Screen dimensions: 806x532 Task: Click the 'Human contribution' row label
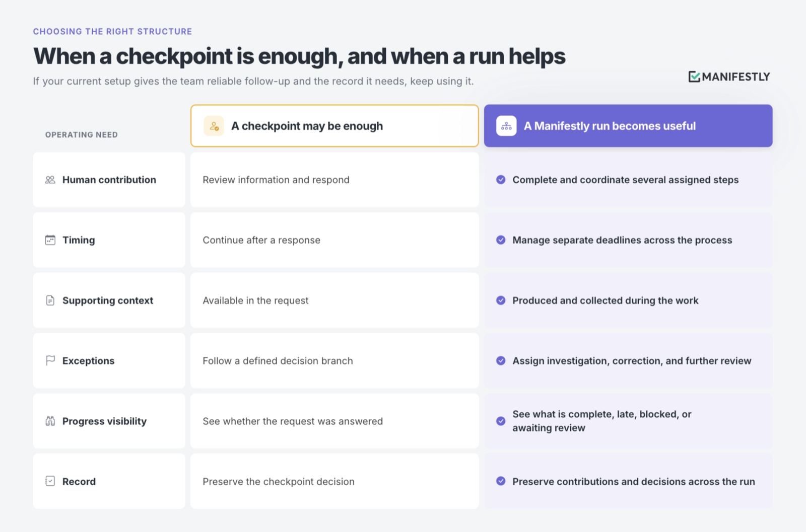pos(109,180)
